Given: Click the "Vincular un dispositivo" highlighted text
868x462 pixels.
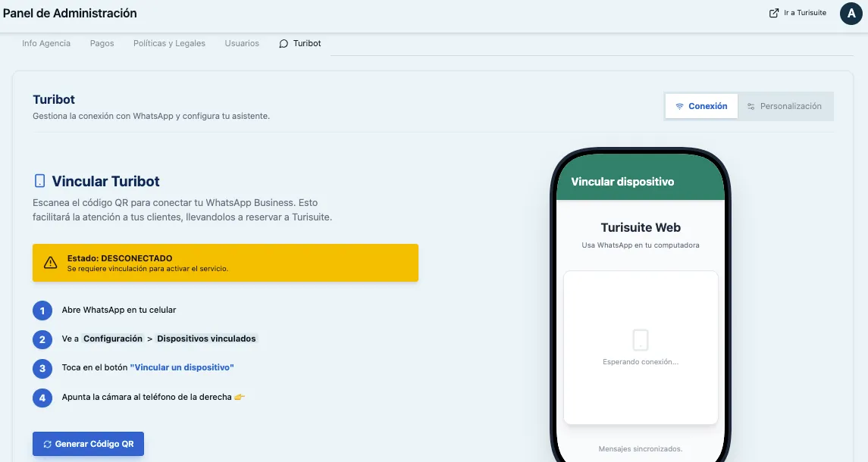Looking at the screenshot, I should point(182,367).
